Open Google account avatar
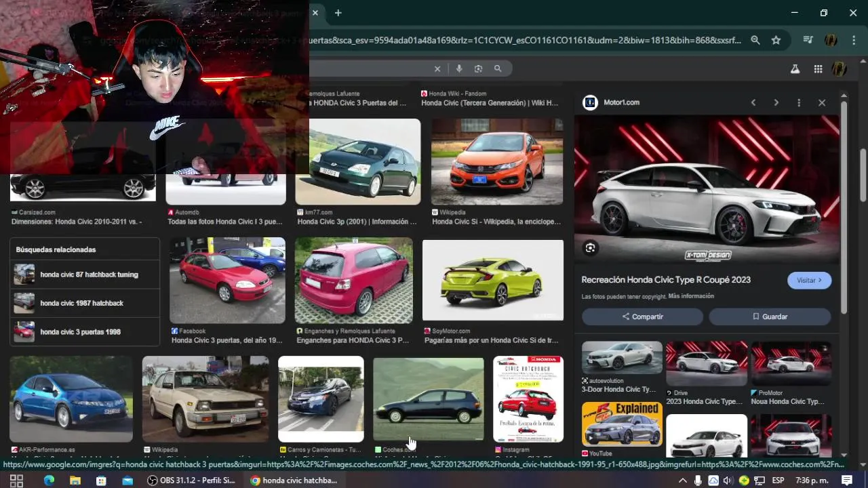The width and height of the screenshot is (868, 488). point(840,69)
